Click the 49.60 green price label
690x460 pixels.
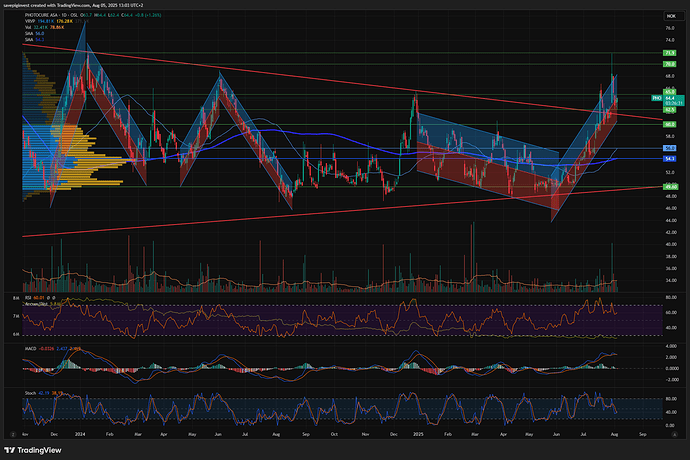(671, 187)
